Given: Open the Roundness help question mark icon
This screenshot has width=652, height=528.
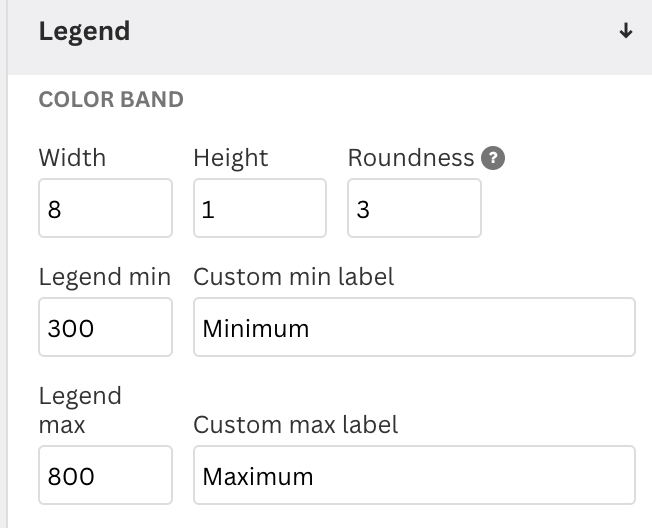Looking at the screenshot, I should click(x=493, y=158).
